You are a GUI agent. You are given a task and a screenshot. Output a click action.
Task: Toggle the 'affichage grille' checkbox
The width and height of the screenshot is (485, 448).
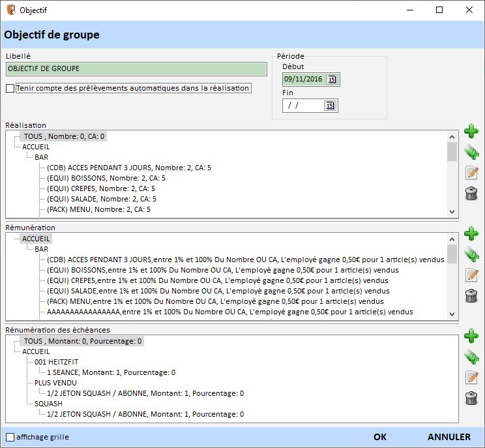10,437
